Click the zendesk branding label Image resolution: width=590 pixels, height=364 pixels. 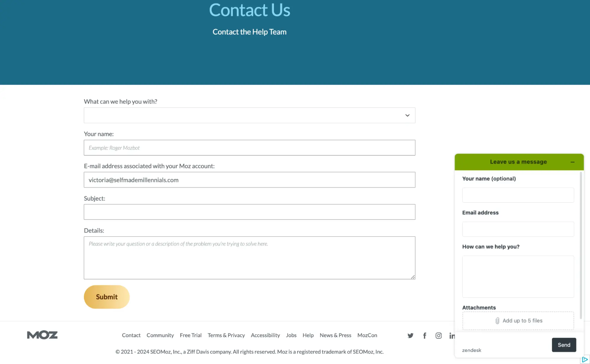click(471, 350)
